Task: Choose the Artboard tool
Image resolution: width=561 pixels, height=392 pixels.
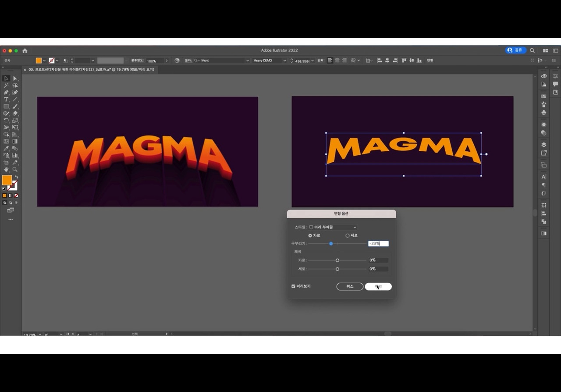Action: point(6,163)
